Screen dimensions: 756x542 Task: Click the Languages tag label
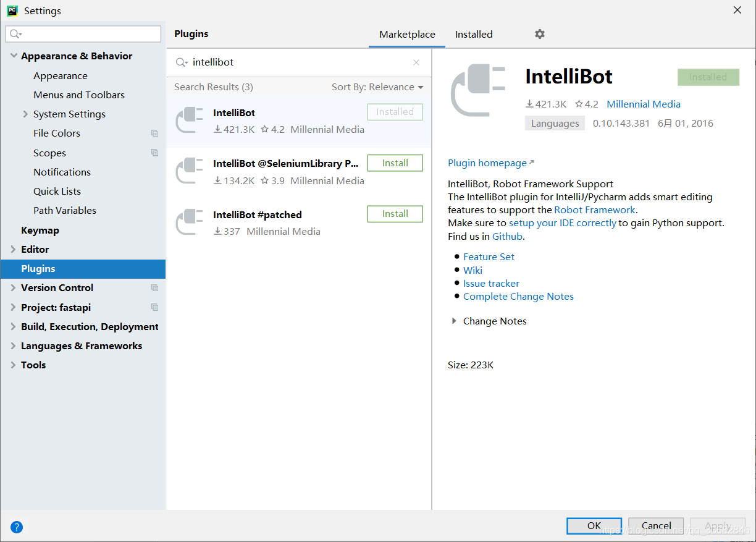555,124
